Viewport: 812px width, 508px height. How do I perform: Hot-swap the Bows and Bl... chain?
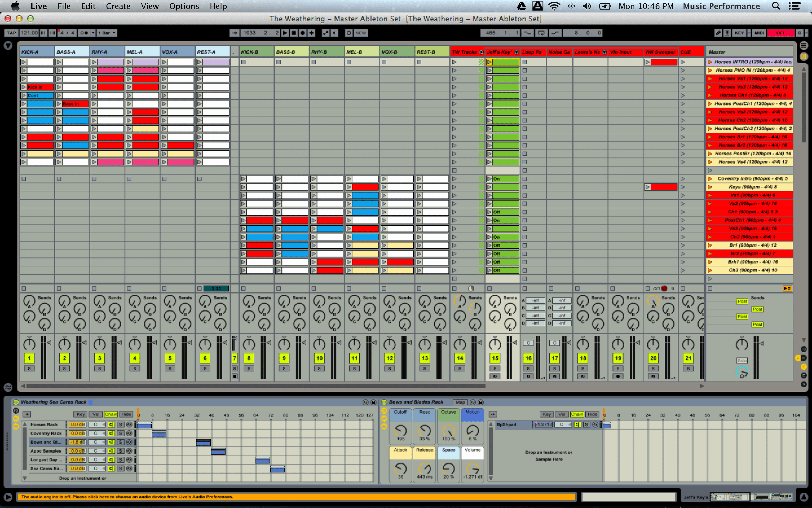129,442
